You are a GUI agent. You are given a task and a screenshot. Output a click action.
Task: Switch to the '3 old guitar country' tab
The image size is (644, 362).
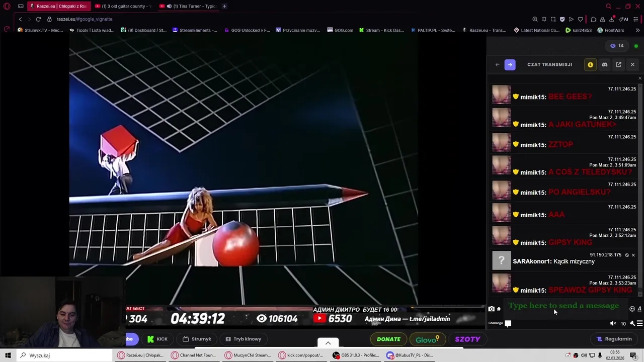pos(123,6)
